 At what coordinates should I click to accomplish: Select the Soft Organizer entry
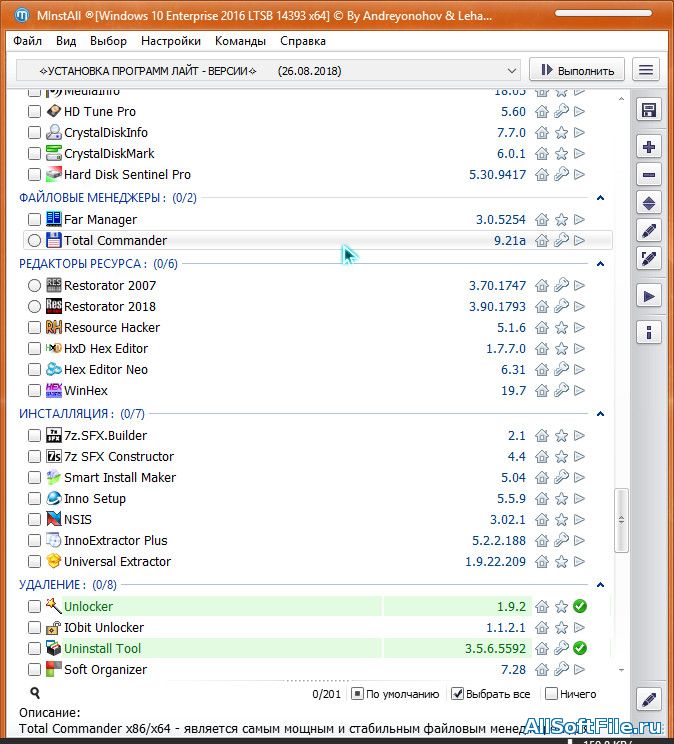105,670
